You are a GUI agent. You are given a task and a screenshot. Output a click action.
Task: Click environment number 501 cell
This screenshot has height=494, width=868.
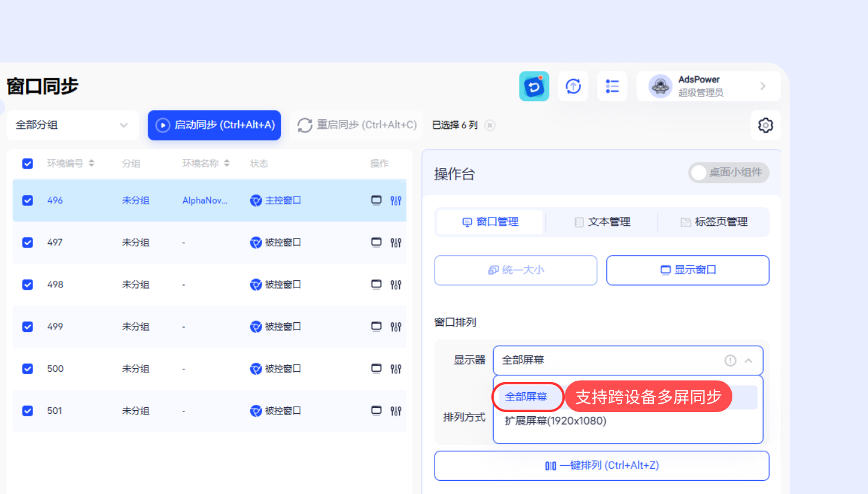point(55,411)
